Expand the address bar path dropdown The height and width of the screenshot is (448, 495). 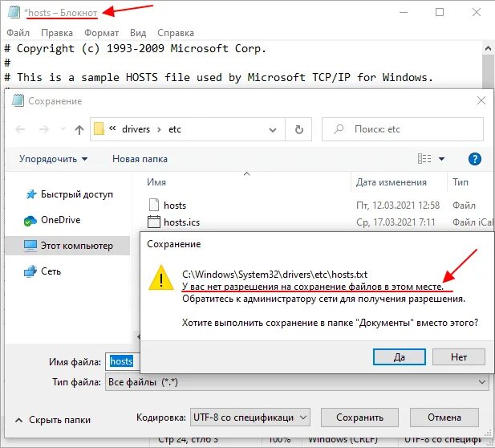(x=273, y=129)
